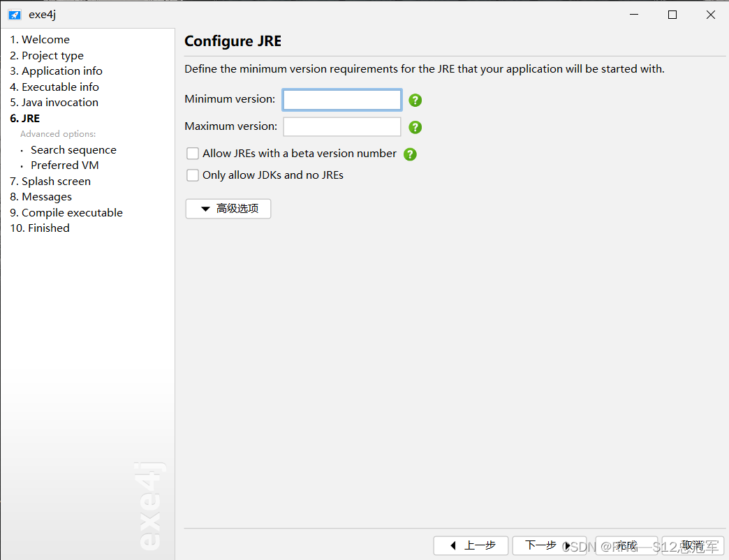The height and width of the screenshot is (560, 729).
Task: Minimize the exe4j window
Action: 634,15
